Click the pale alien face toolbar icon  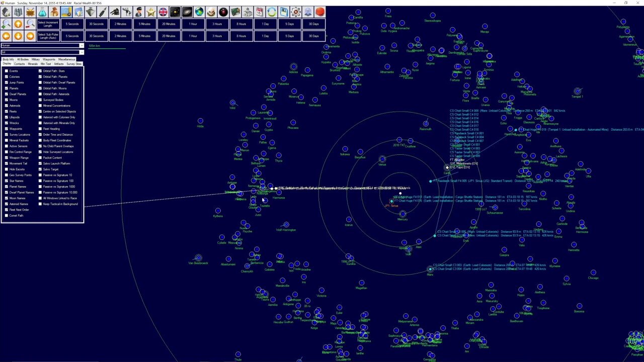(211, 12)
